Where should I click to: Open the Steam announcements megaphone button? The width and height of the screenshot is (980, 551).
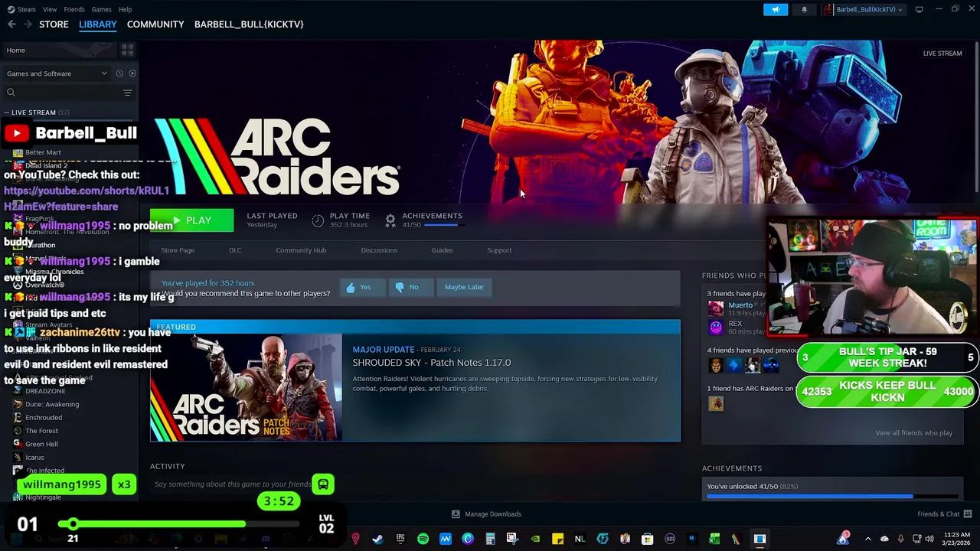click(775, 9)
